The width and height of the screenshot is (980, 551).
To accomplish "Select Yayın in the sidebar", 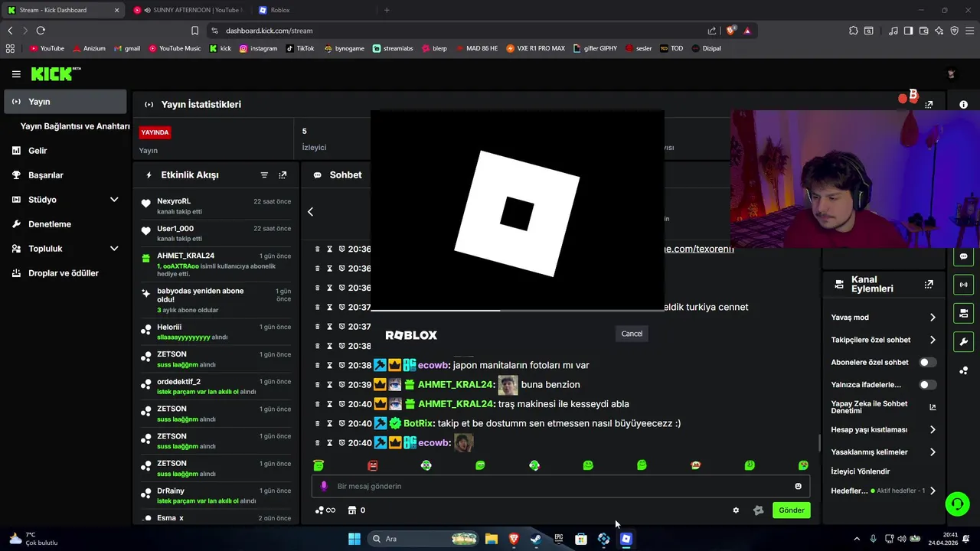I will pyautogui.click(x=65, y=102).
